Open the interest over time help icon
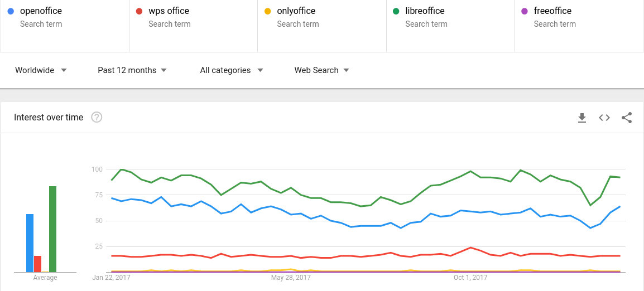Screen dimensions: 644x291 click(97, 117)
